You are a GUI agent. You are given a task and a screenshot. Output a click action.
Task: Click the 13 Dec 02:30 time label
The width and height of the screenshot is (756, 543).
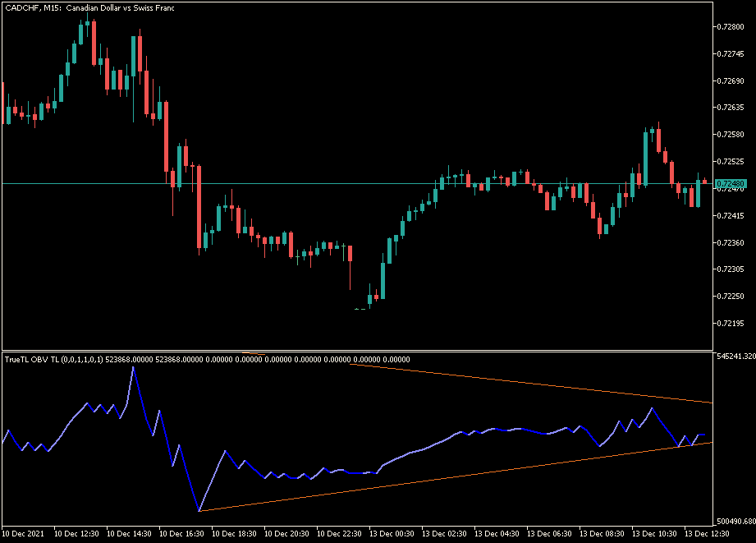[445, 534]
